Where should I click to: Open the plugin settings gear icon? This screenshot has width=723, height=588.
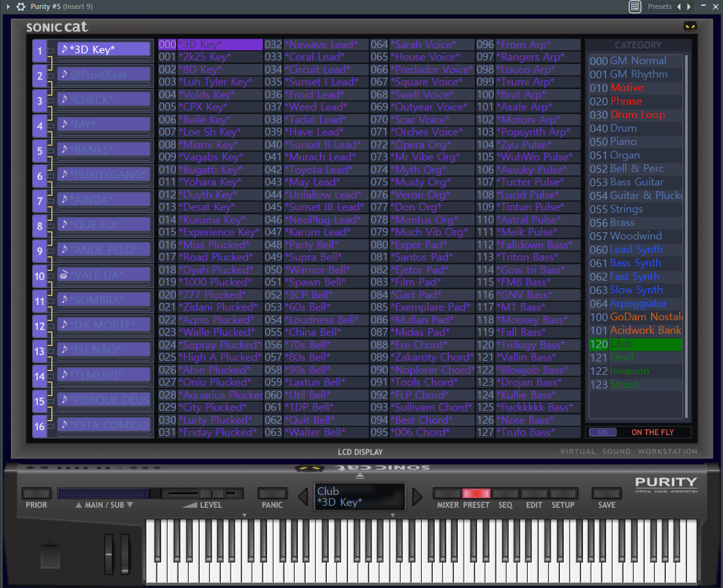click(21, 6)
